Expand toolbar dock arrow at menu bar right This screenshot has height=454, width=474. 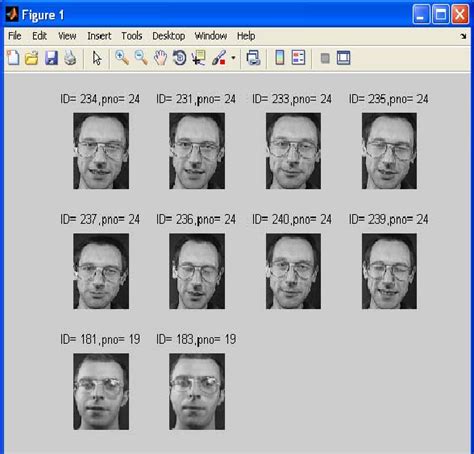click(x=463, y=36)
